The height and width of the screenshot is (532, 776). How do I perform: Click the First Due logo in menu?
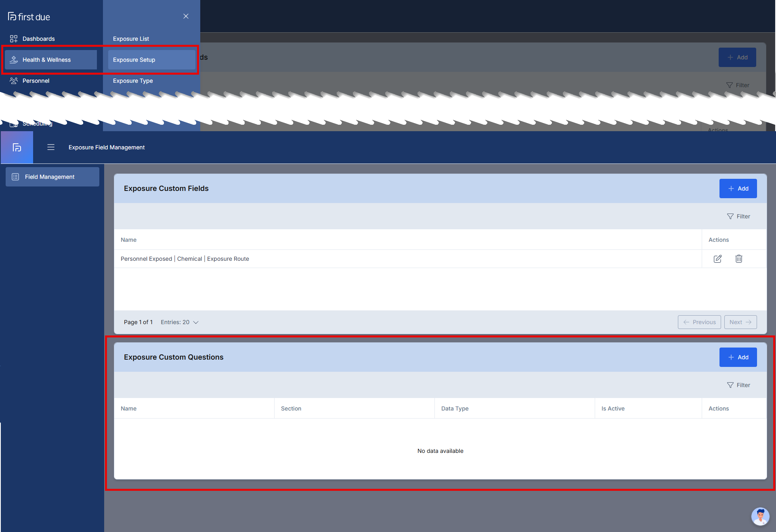click(x=29, y=17)
